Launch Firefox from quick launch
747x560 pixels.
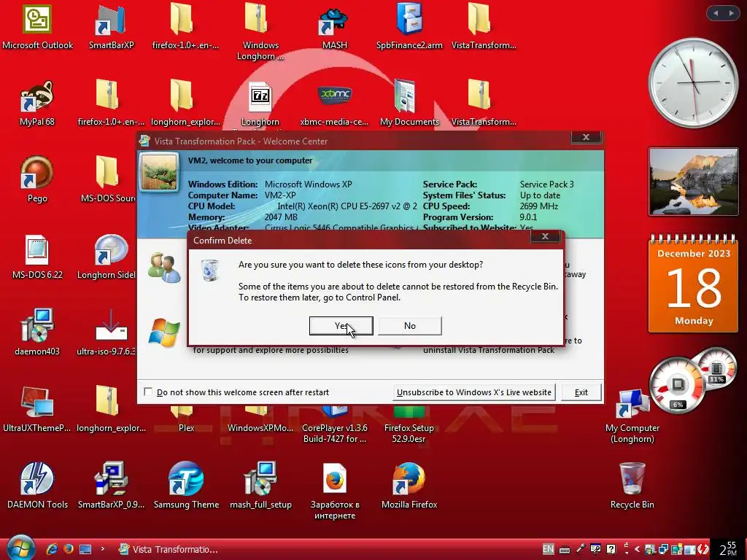point(68,549)
